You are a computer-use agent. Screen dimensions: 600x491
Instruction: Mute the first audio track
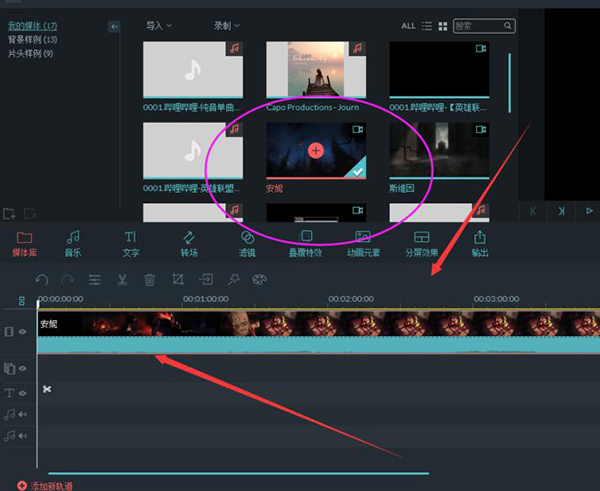pos(23,414)
